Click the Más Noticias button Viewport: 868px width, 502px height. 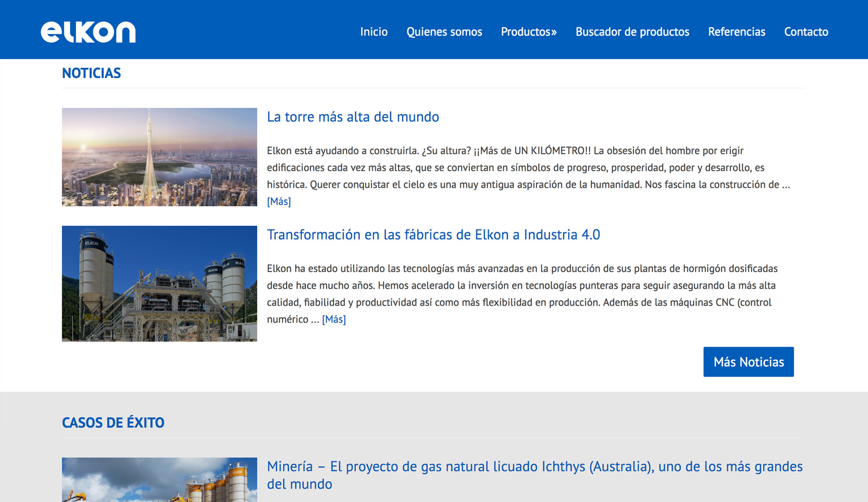pyautogui.click(x=749, y=362)
